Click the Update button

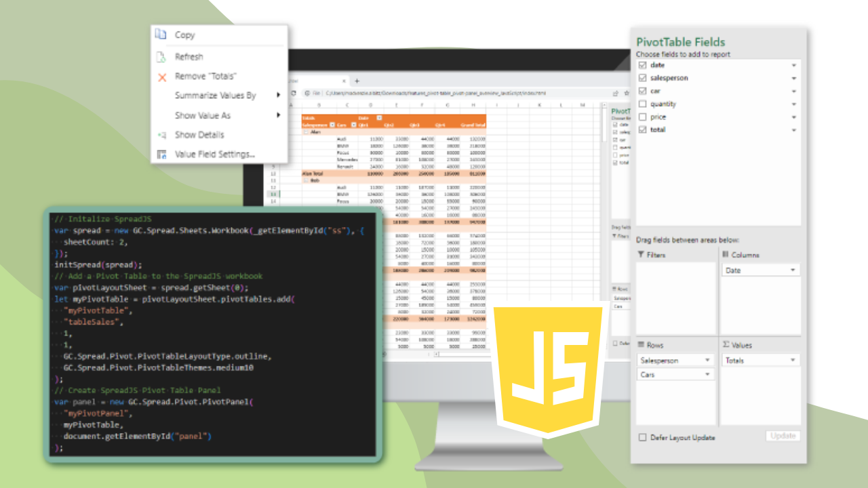click(x=783, y=436)
